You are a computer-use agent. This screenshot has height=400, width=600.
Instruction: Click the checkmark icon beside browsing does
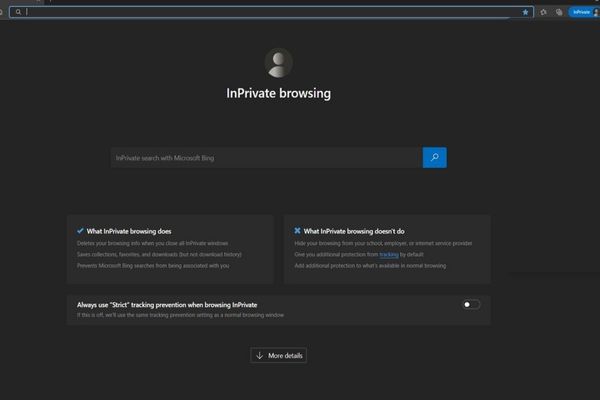click(80, 231)
